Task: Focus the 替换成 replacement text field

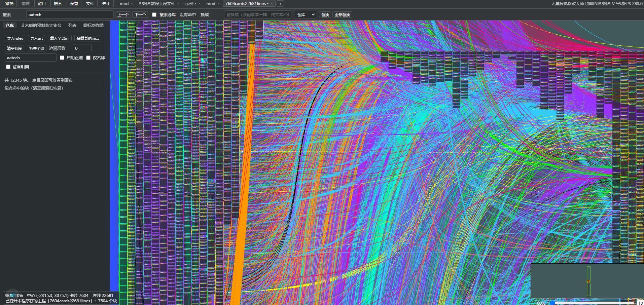Action: click(258, 14)
